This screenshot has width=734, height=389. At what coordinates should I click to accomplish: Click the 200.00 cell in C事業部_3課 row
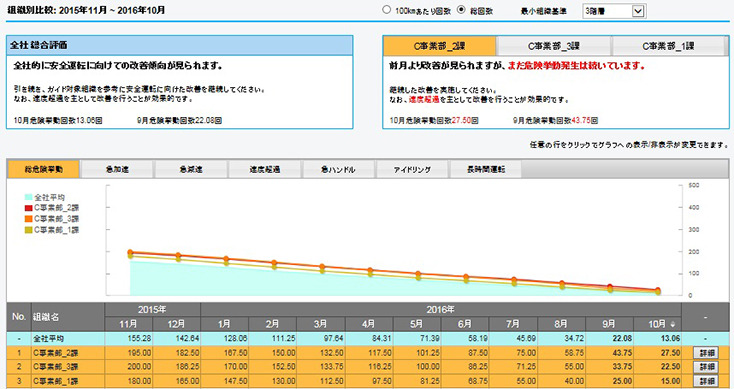129,367
